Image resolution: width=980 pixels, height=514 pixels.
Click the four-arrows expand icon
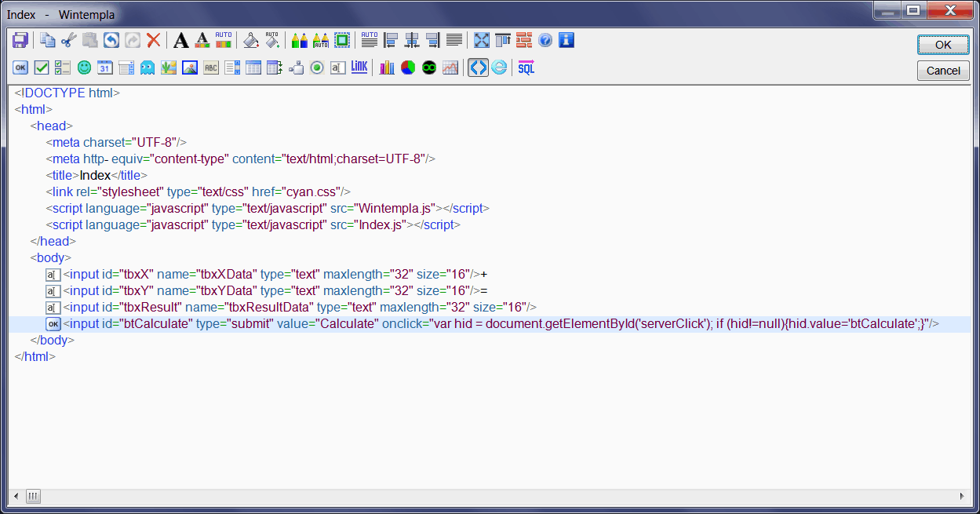[x=482, y=40]
